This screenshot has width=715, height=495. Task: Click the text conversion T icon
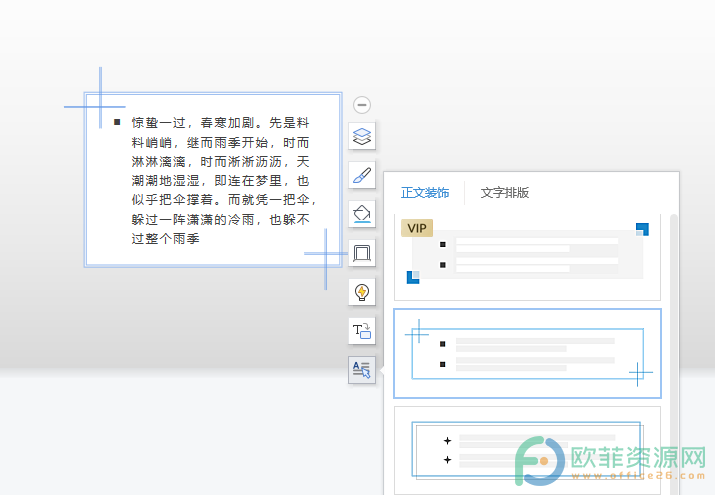click(362, 331)
